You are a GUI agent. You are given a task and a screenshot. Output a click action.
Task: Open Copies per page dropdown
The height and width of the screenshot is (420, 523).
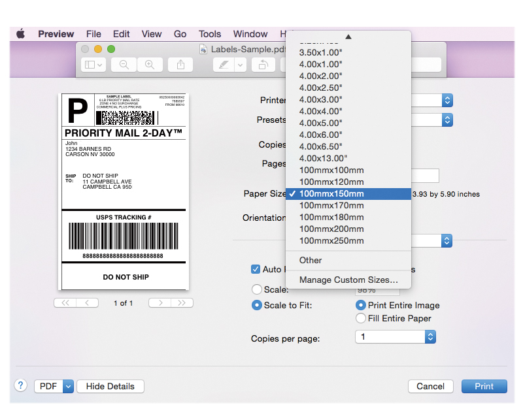coord(396,337)
